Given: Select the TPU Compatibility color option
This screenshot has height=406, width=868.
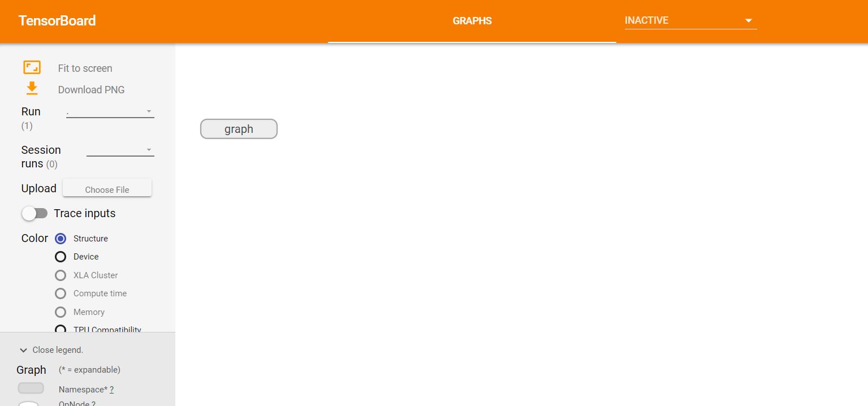Looking at the screenshot, I should point(61,329).
